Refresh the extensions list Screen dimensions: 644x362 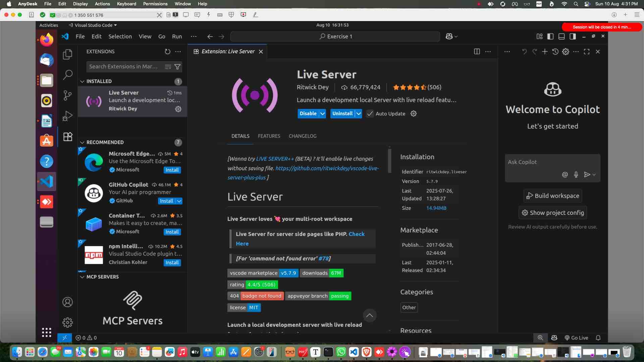coord(168,52)
